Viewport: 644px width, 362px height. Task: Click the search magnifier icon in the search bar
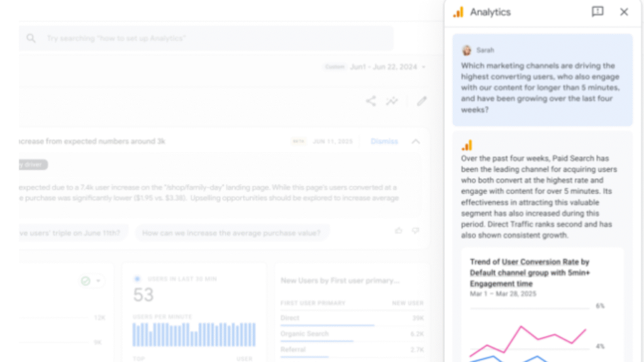pyautogui.click(x=31, y=38)
